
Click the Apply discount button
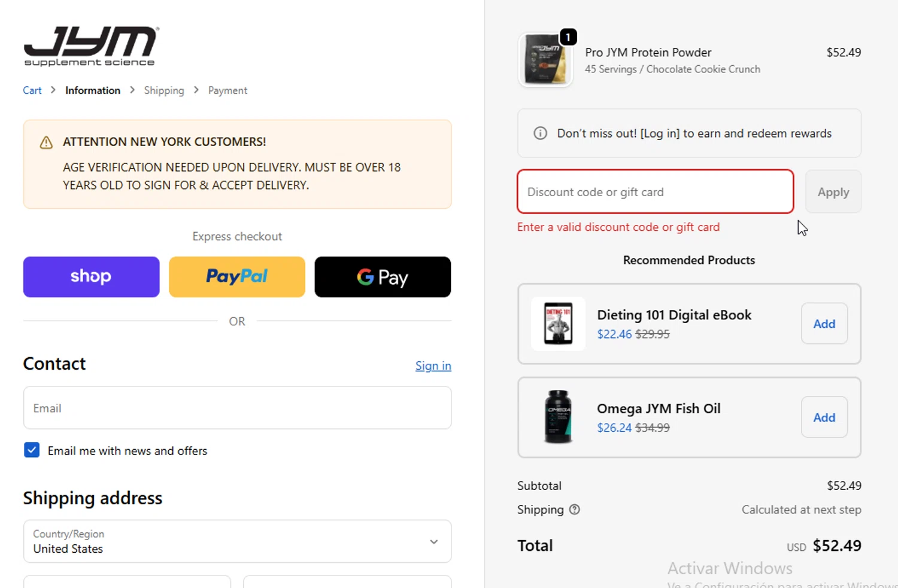pyautogui.click(x=833, y=191)
